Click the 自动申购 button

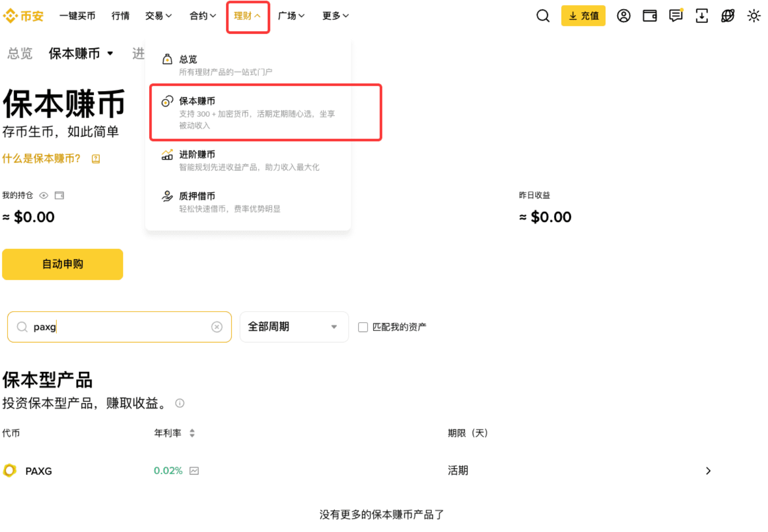point(62,264)
